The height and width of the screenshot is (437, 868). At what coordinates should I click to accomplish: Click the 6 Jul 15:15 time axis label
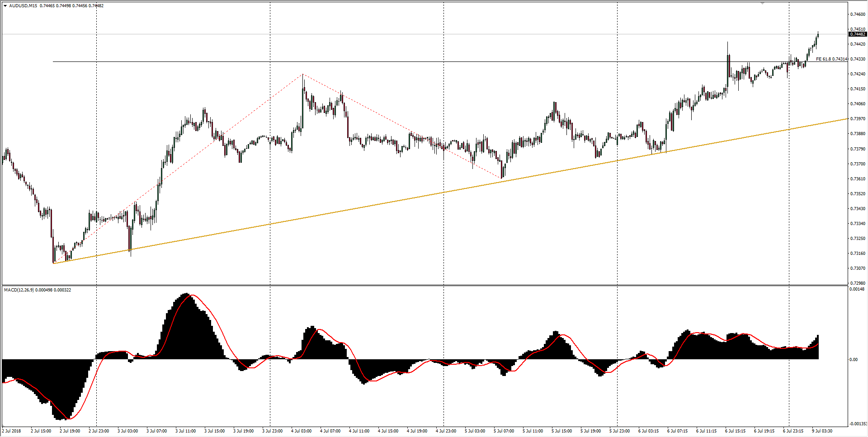[x=735, y=431]
